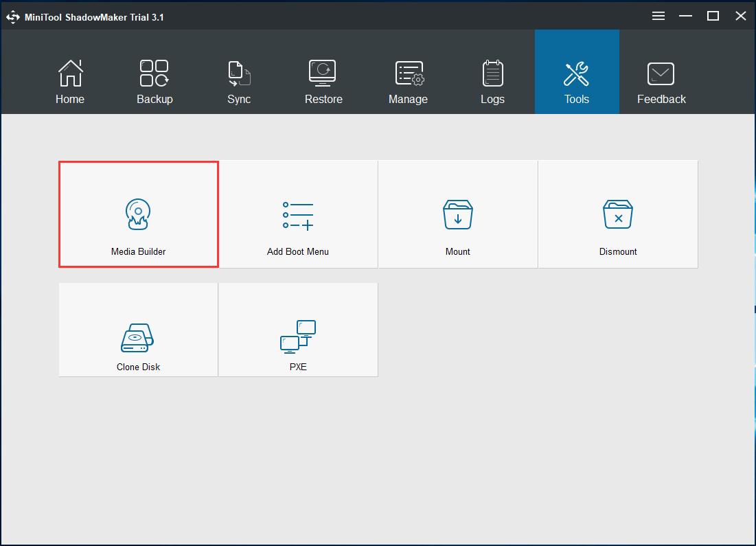The image size is (756, 546).
Task: Click the Mount folder icon
Action: tap(457, 214)
